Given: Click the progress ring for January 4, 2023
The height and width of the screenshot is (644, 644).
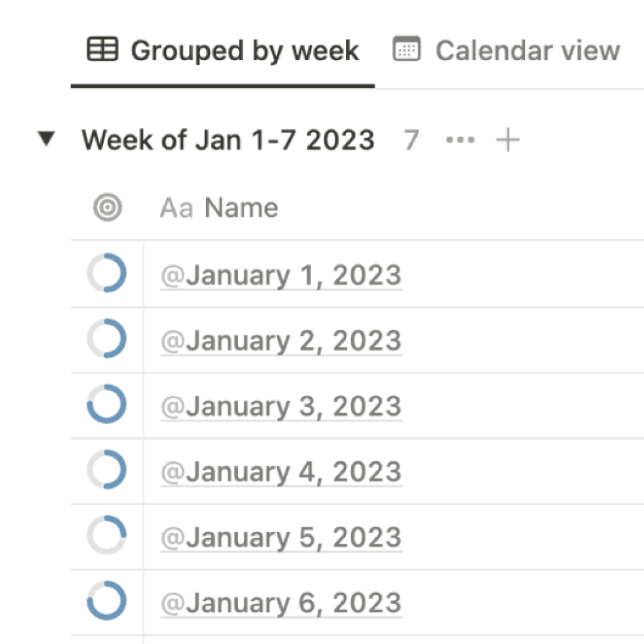Looking at the screenshot, I should 107,469.
